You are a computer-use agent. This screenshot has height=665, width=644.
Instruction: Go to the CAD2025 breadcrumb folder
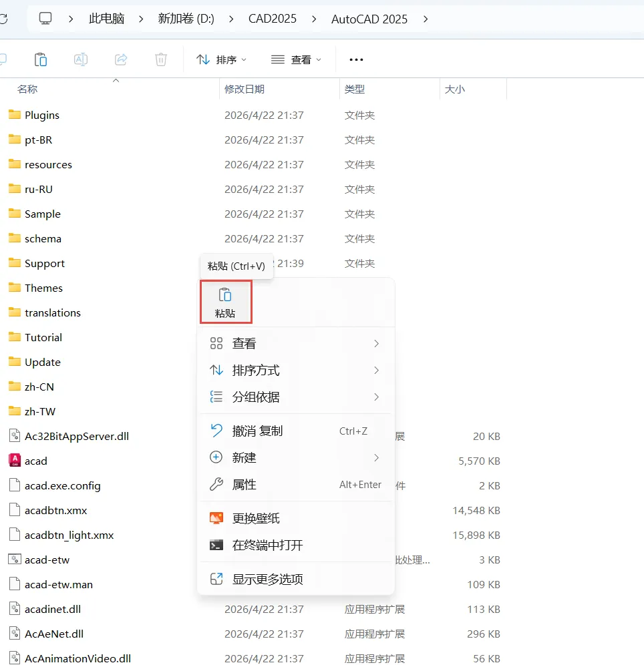273,19
